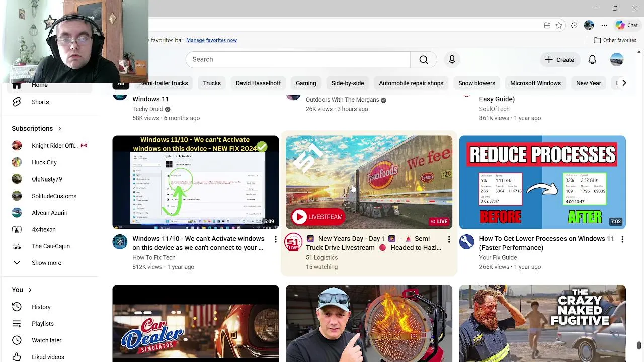Viewport: 644px width, 362px height.
Task: Open 51 Logistics channel avatar
Action: click(293, 242)
